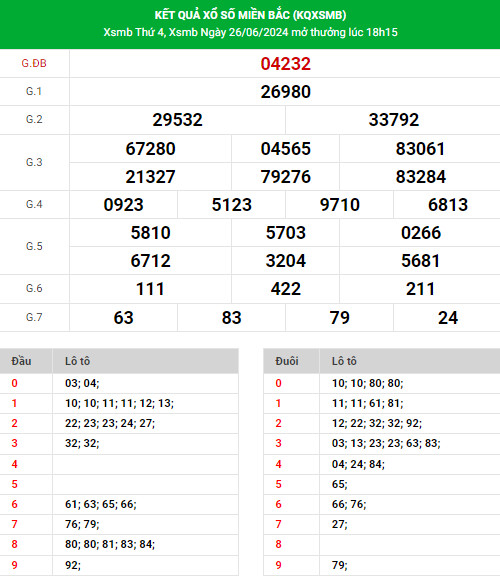Image resolution: width=500 pixels, height=576 pixels.
Task: Click G.2 result 29532
Action: pyautogui.click(x=177, y=120)
